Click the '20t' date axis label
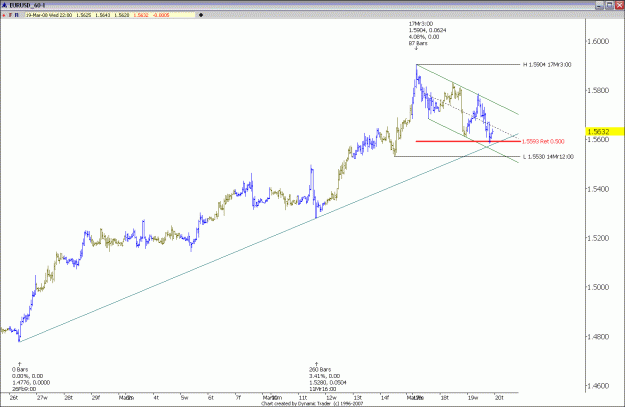 click(x=499, y=397)
